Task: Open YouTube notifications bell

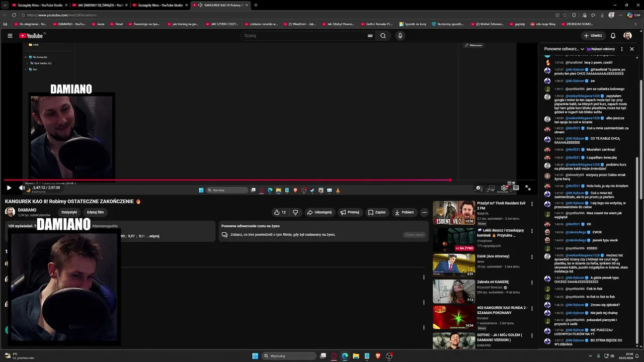Action: point(613,36)
